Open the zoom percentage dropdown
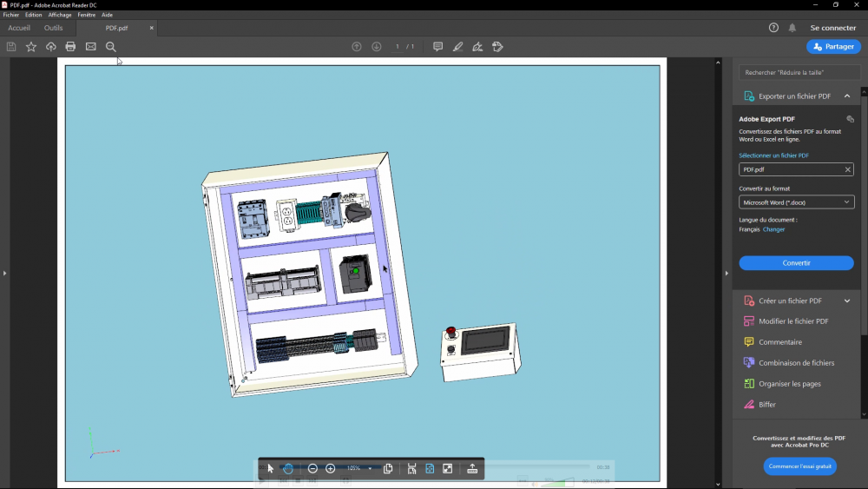 pyautogui.click(x=370, y=468)
